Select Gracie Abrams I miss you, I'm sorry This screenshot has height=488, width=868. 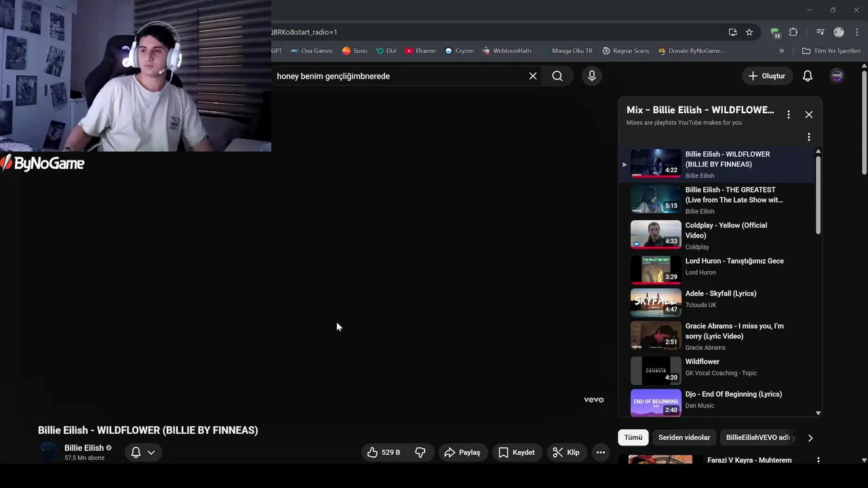click(x=717, y=335)
